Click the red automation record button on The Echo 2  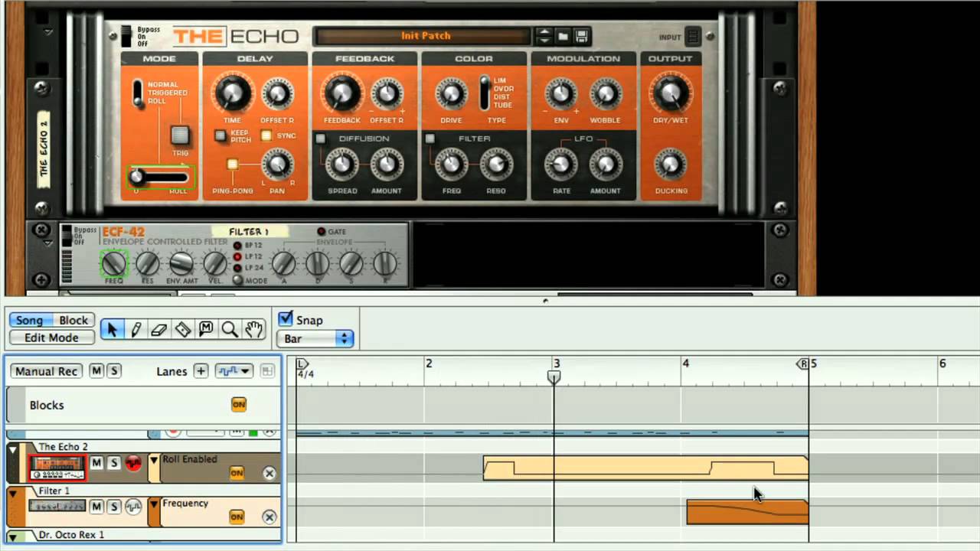[x=134, y=463]
